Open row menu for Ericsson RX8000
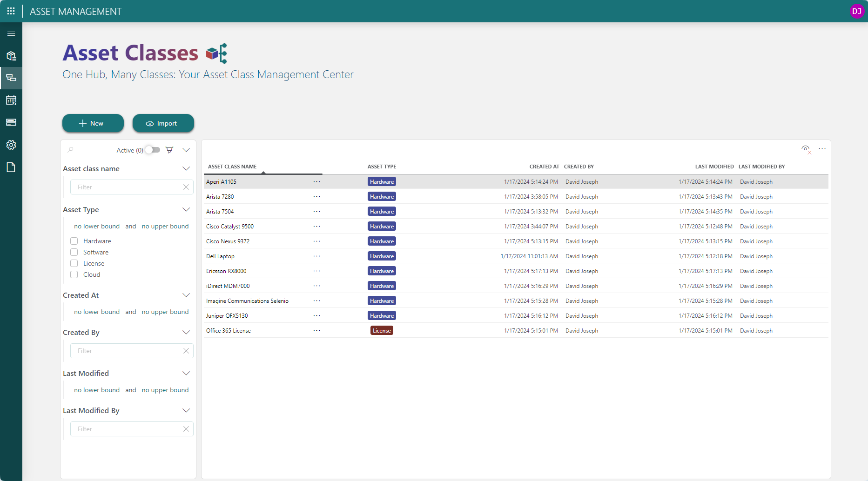The width and height of the screenshot is (868, 481). [x=316, y=271]
